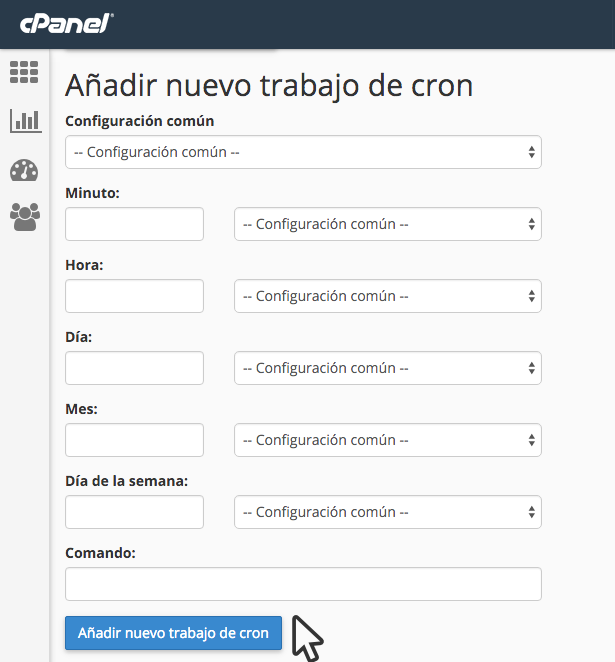Open the top Configuración común dropdown

pos(303,152)
